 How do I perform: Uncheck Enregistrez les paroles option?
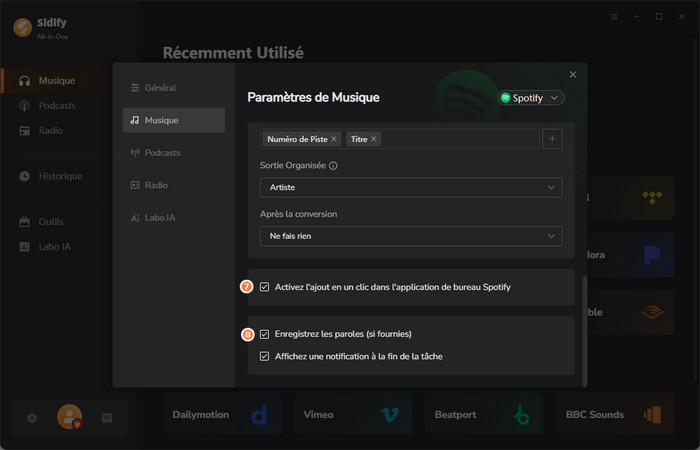point(265,334)
